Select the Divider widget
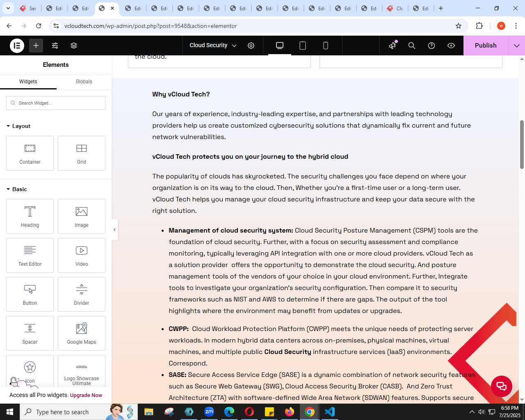This screenshot has height=420, width=525. (82, 294)
